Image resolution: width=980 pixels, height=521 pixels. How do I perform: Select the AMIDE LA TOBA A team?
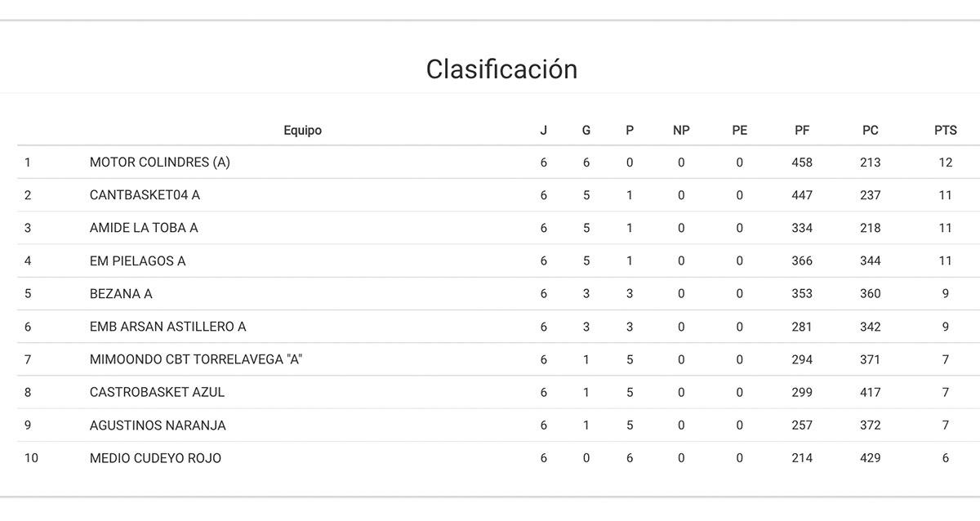tap(144, 228)
